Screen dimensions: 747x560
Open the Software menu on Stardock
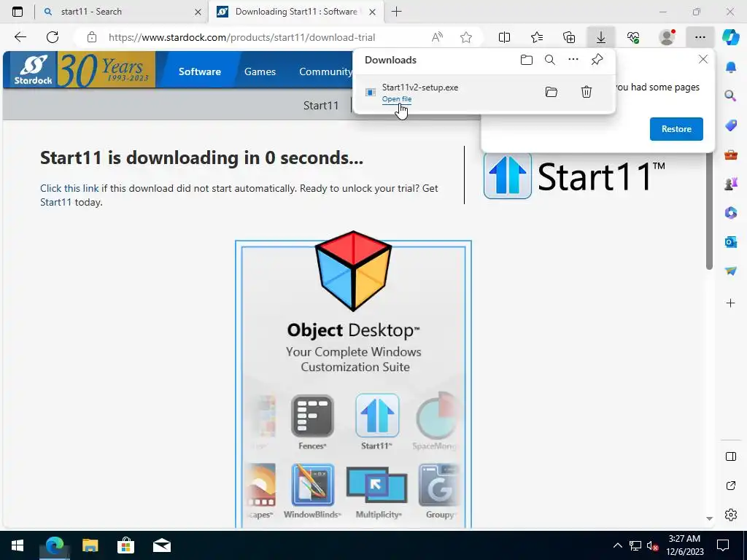point(200,71)
